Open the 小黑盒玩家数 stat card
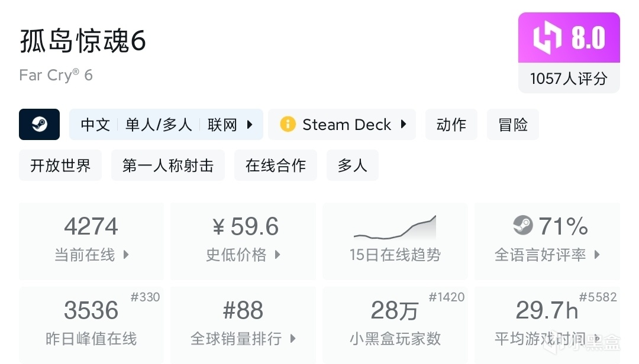 pos(395,323)
